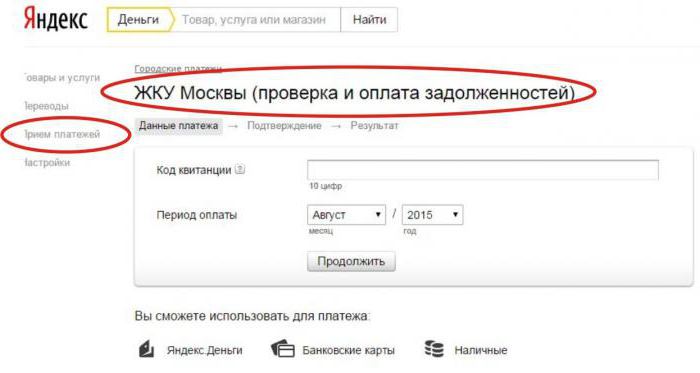This screenshot has width=700, height=373.
Task: Open the Товары и услуги sidebar item
Action: (x=62, y=77)
